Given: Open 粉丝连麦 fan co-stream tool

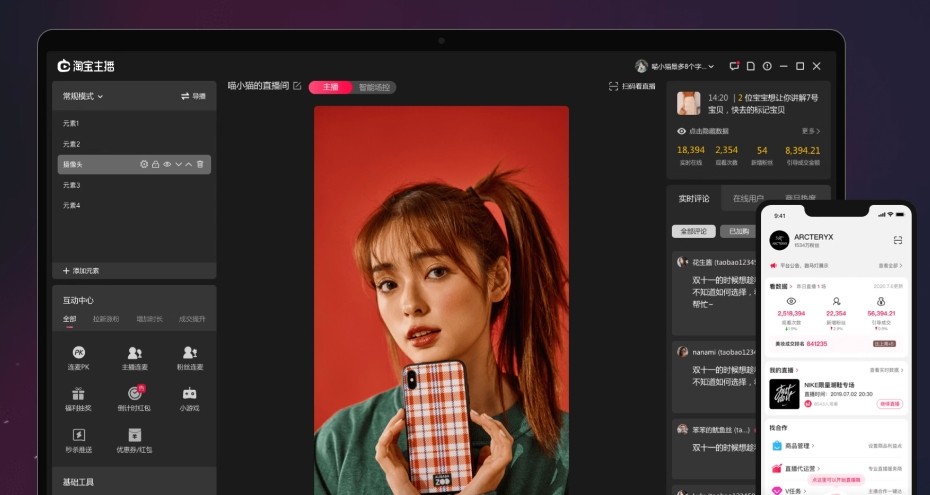Looking at the screenshot, I should click(190, 358).
